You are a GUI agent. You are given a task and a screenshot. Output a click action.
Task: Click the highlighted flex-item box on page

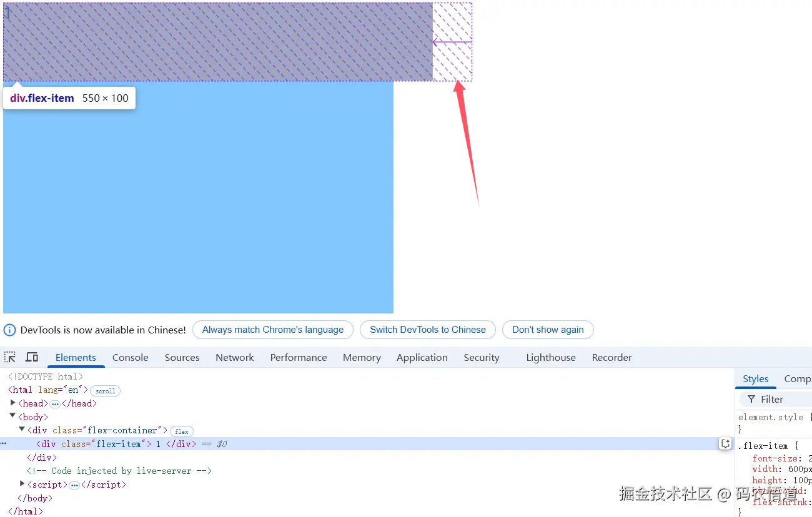tap(218, 42)
